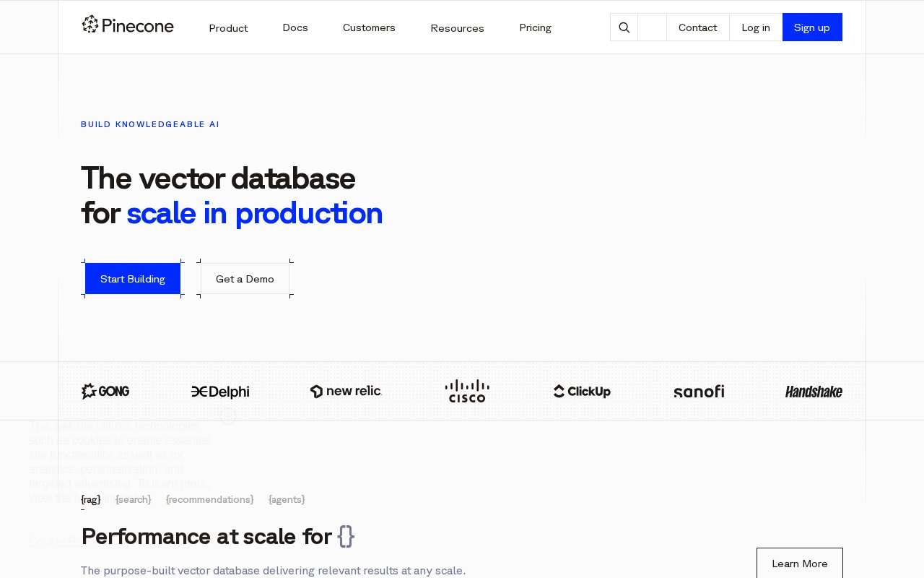Click the Get a Demo button

tap(245, 279)
